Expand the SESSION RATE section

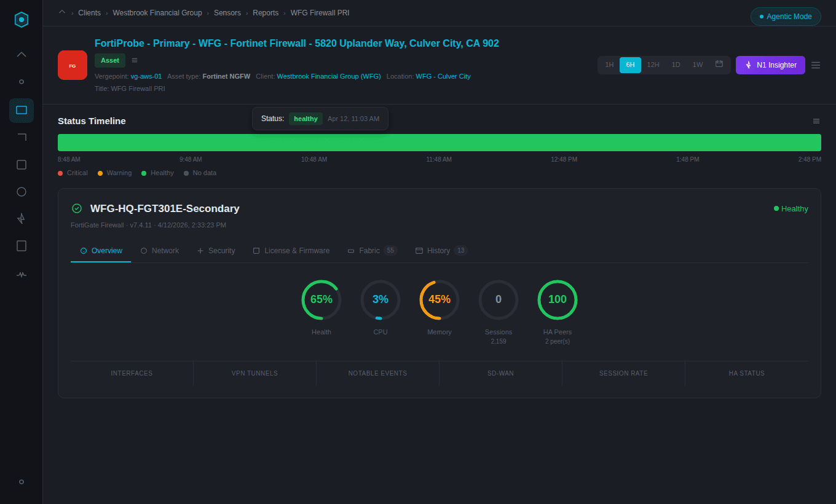click(623, 373)
